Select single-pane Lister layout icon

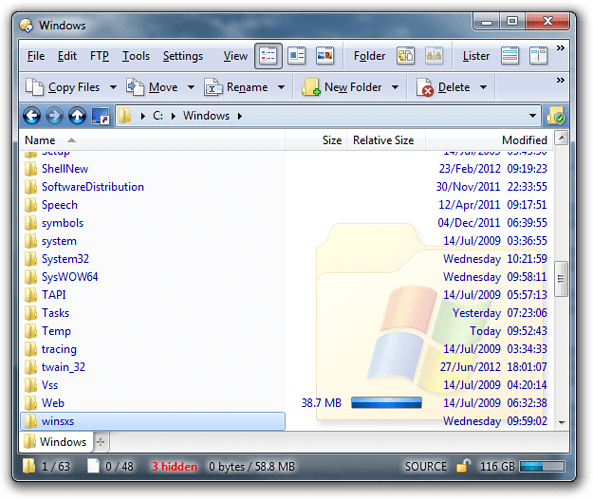click(510, 56)
